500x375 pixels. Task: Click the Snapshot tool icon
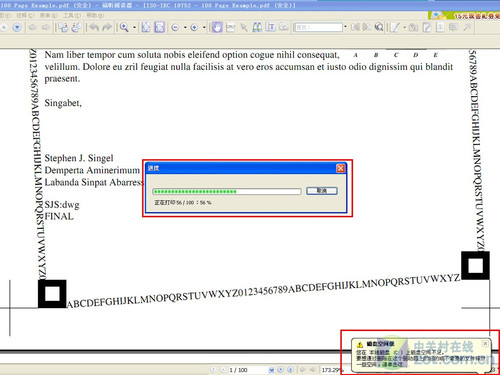coord(284,27)
